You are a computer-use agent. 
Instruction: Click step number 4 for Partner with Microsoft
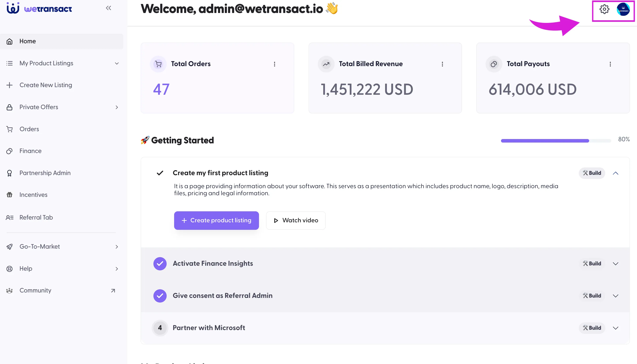[x=160, y=328]
